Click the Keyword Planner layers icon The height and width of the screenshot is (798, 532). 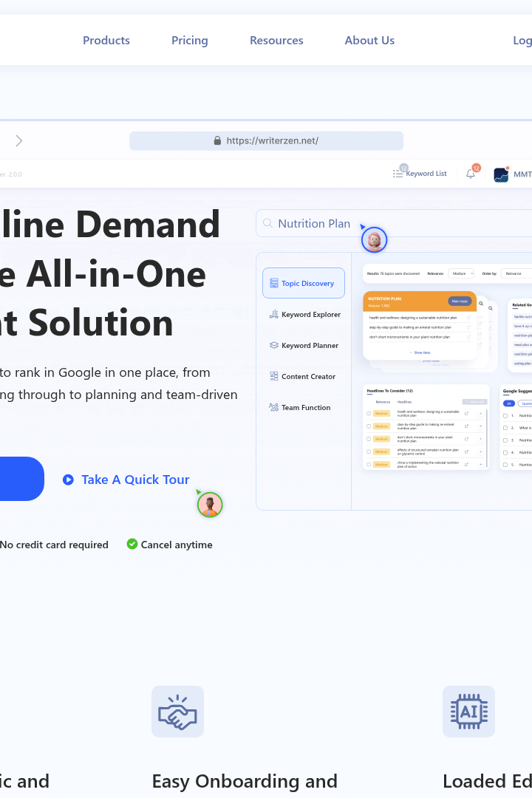[274, 345]
